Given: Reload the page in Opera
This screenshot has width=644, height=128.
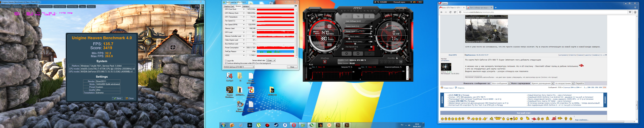Looking at the screenshot, I should click(x=450, y=12).
